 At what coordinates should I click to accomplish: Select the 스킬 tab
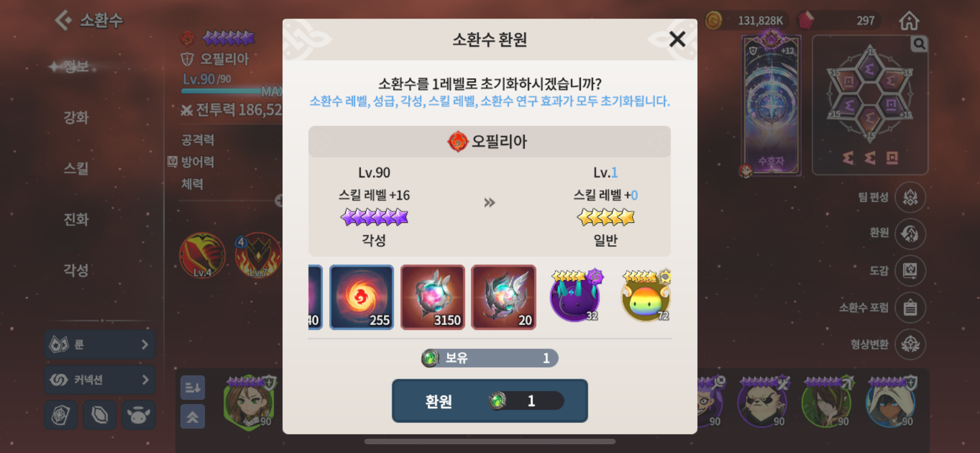tap(76, 169)
